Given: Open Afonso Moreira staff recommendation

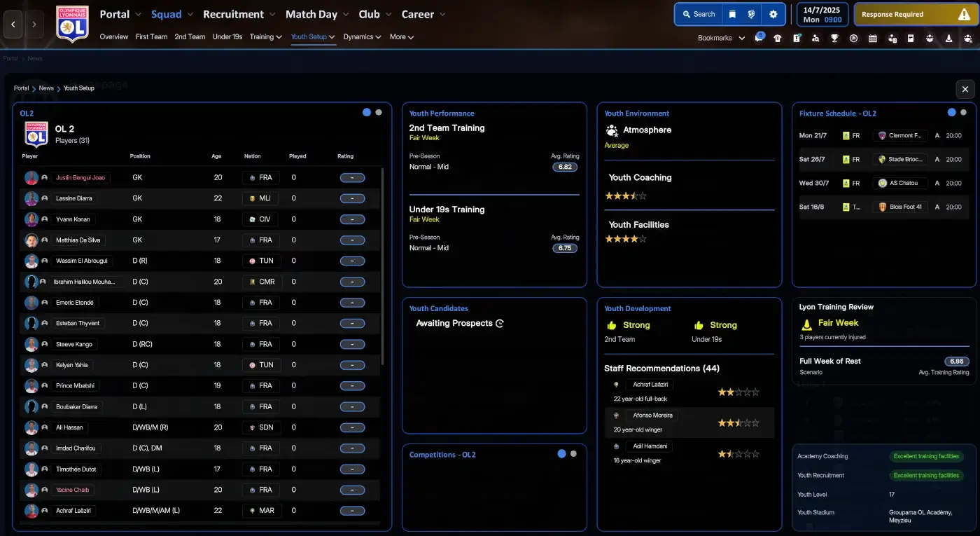Looking at the screenshot, I should (651, 415).
